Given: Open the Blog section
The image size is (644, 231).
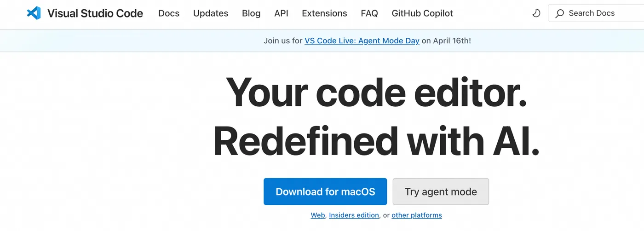Looking at the screenshot, I should (251, 13).
